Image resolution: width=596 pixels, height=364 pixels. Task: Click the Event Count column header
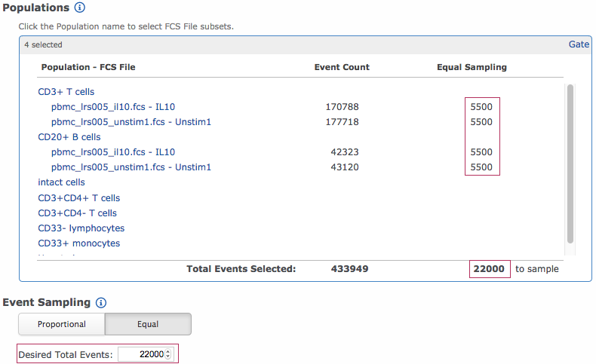[x=342, y=67]
